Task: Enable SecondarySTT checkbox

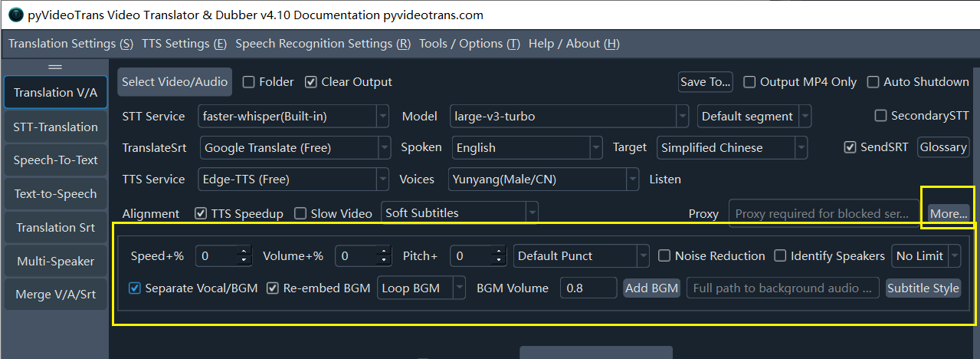Action: point(922,116)
